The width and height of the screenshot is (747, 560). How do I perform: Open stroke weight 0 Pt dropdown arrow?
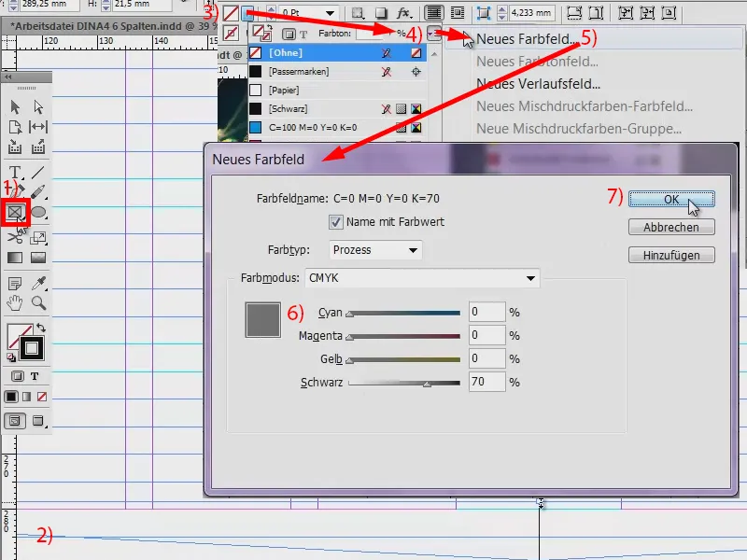tap(330, 13)
